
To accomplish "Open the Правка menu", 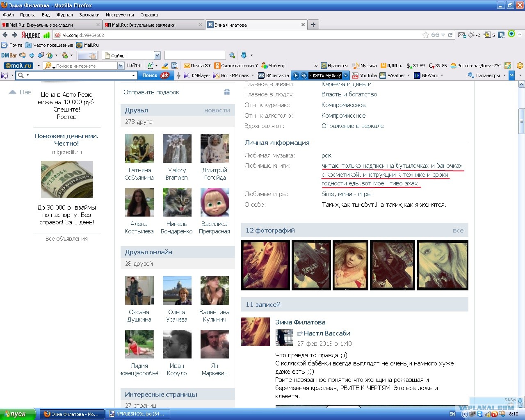I will click(x=28, y=15).
